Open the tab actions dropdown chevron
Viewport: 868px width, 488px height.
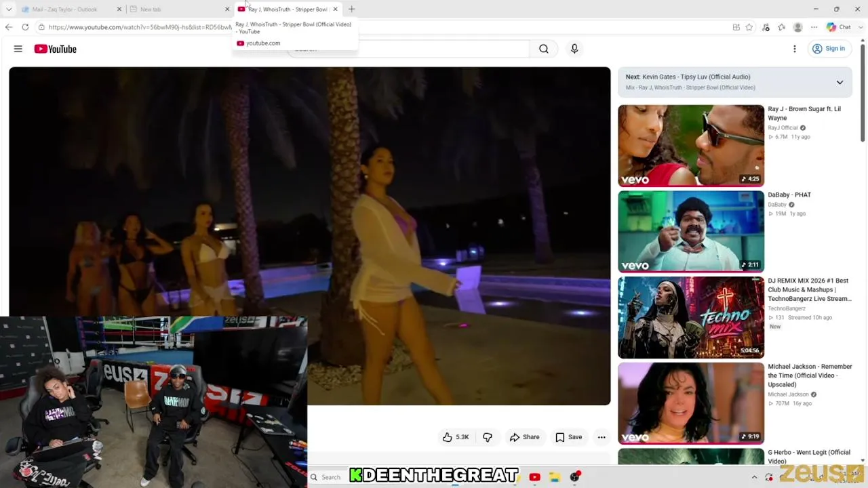coord(9,9)
